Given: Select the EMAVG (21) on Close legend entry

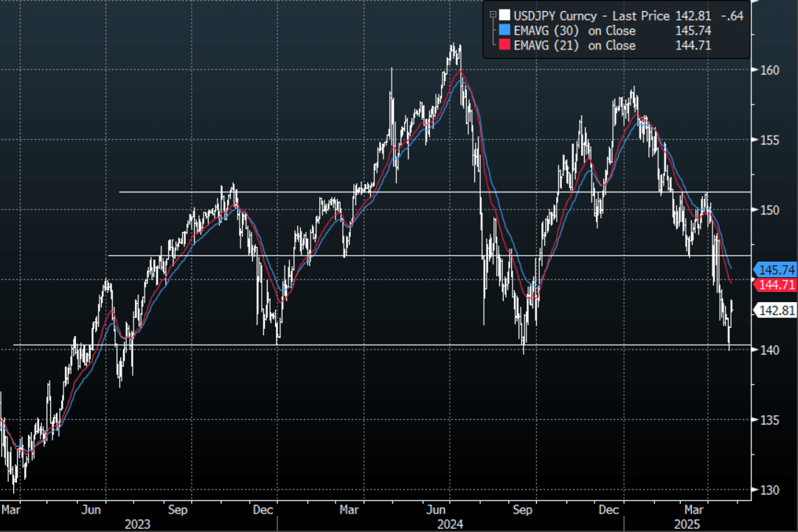Looking at the screenshot, I should [575, 45].
